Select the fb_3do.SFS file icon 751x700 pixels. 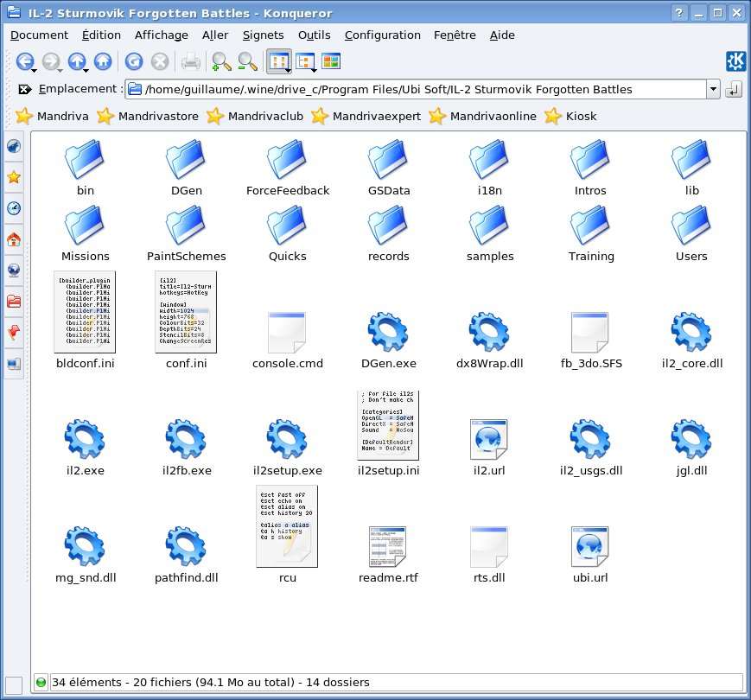(x=590, y=332)
